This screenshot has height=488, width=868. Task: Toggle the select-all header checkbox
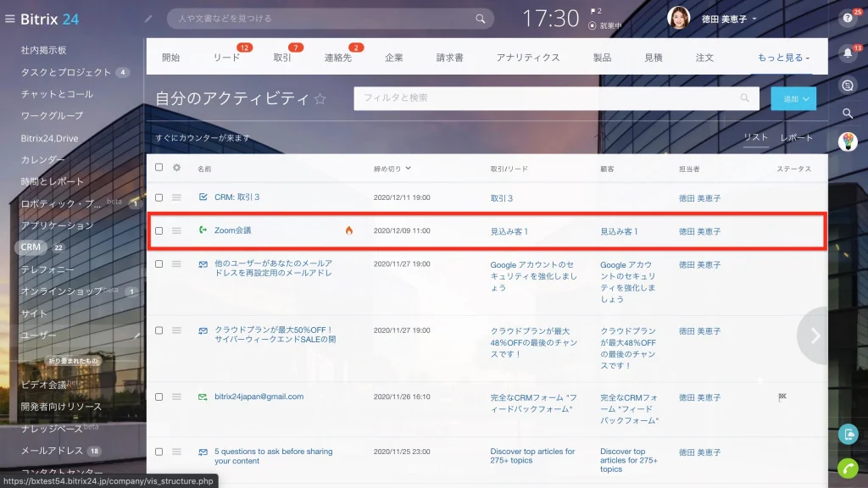click(x=159, y=167)
